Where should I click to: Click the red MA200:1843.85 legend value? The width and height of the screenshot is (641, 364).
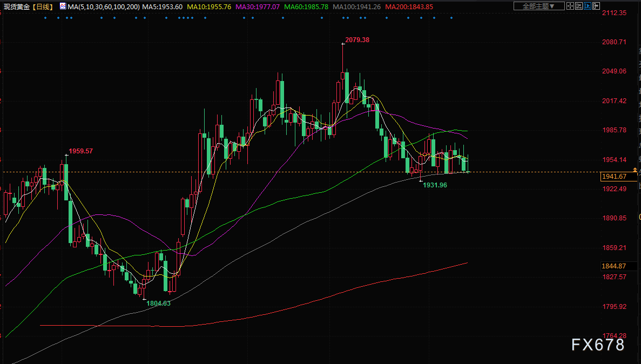point(409,7)
